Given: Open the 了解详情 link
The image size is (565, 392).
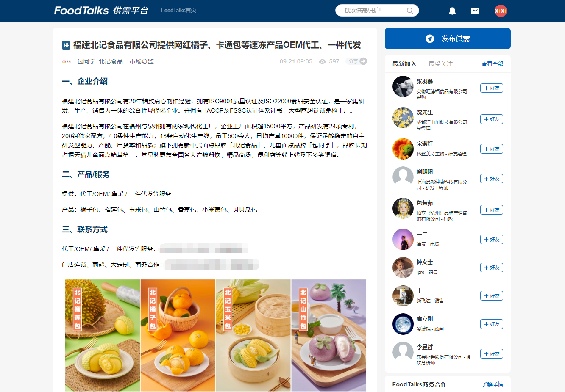Looking at the screenshot, I should pyautogui.click(x=492, y=384).
